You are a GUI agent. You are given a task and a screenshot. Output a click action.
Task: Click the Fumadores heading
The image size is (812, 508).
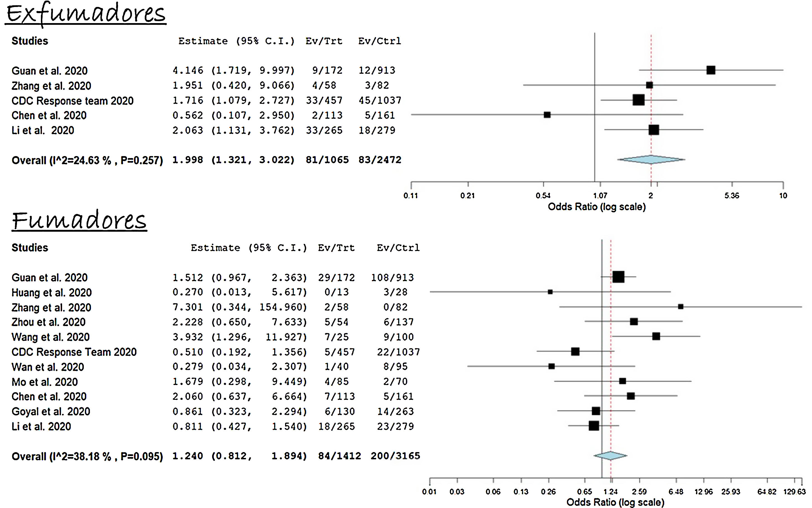pyautogui.click(x=79, y=220)
